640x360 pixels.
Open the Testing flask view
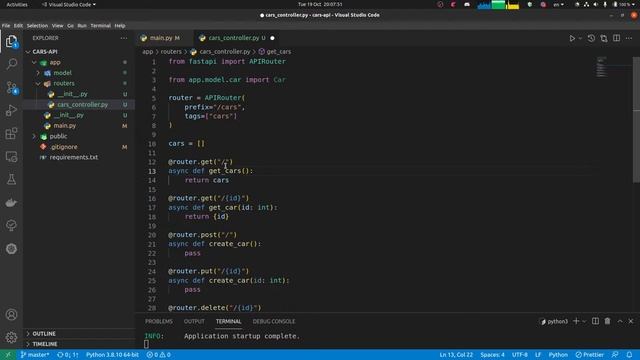(x=11, y=179)
